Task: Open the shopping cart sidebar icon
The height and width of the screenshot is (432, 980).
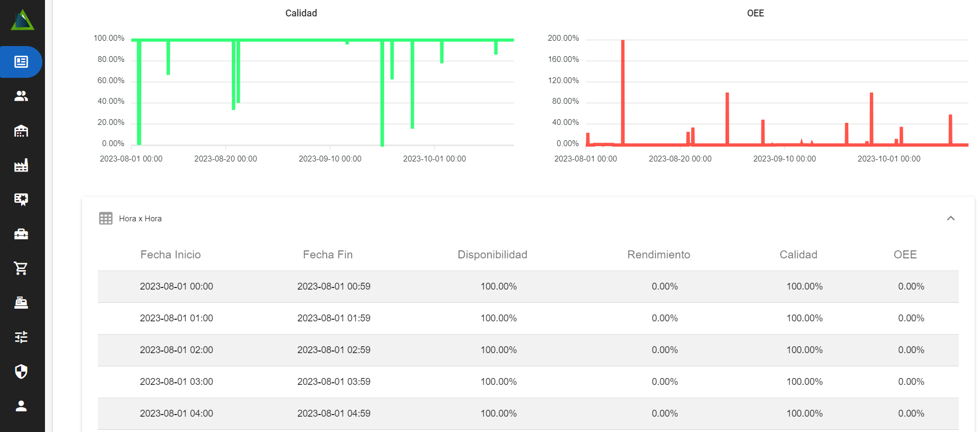Action: (x=21, y=268)
